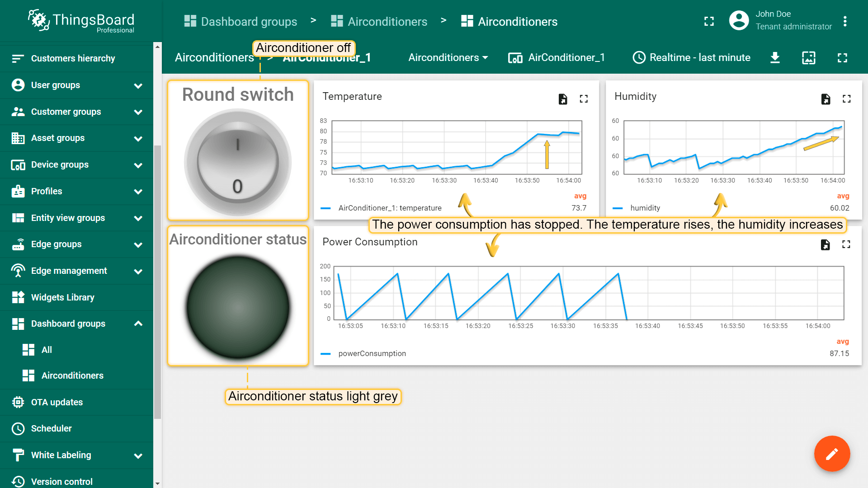868x488 pixels.
Task: Expand the Customer groups section
Action: pos(138,112)
